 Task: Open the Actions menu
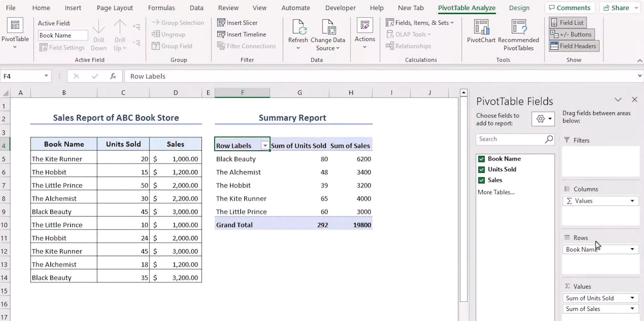365,33
